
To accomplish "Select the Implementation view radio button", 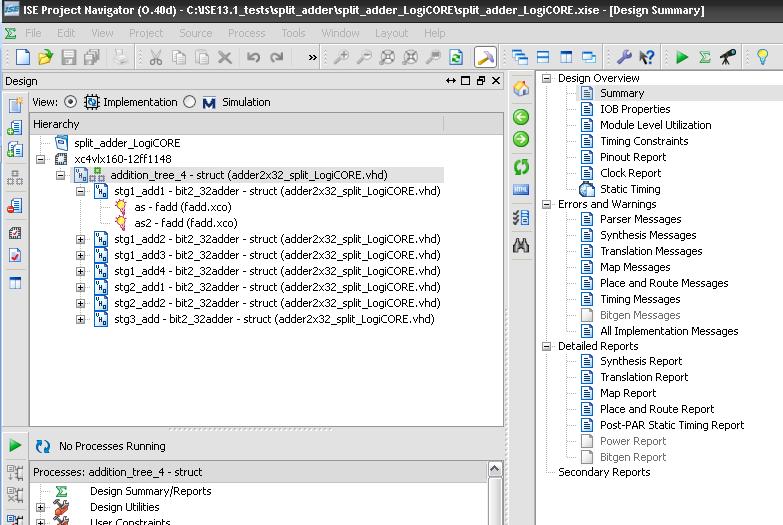I will click(70, 102).
